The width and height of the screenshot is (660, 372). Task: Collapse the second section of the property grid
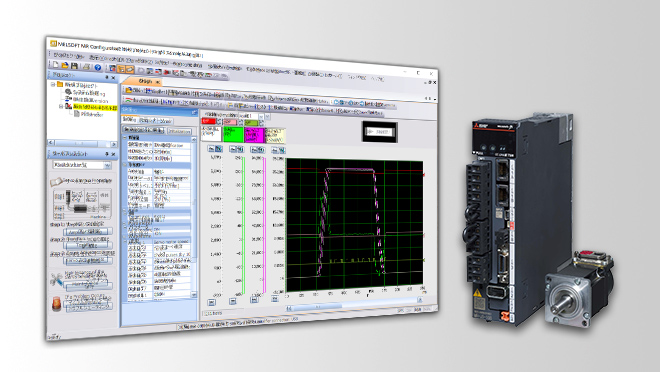[x=125, y=165]
